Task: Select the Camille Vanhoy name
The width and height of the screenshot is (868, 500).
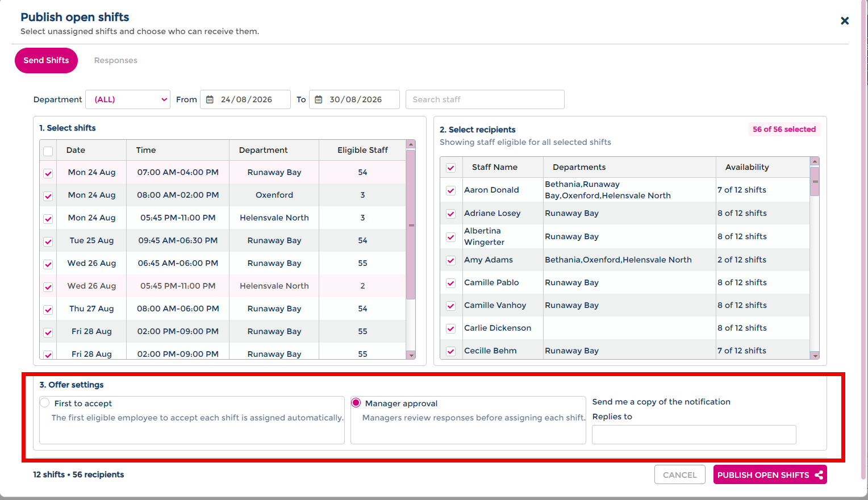Action: tap(495, 305)
